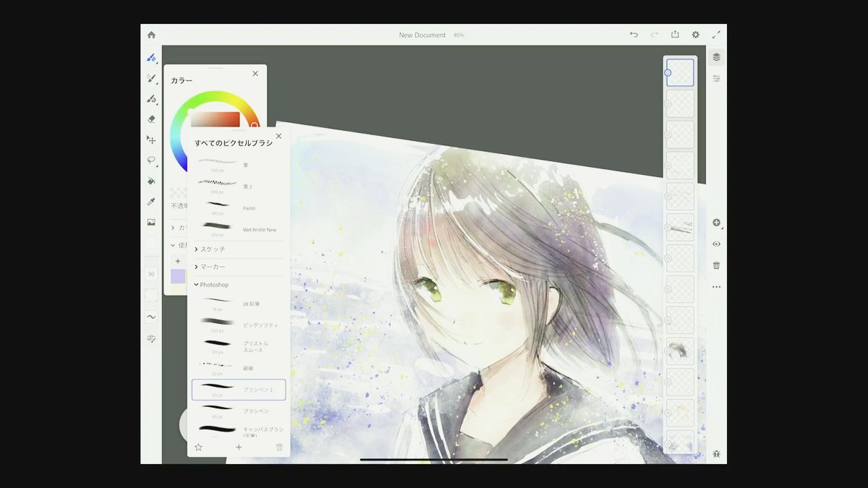
Task: Select the highlighted ブラシペン 2 brush
Action: (239, 390)
